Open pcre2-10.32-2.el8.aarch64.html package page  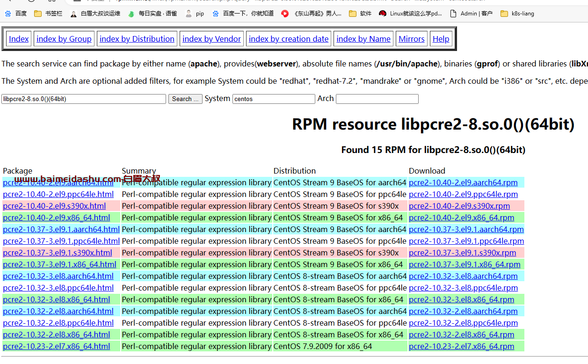click(58, 311)
